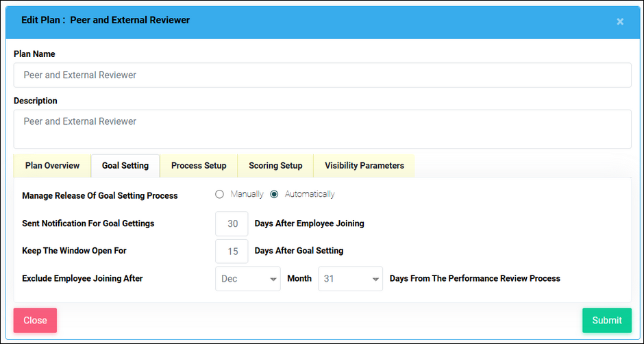Choose the Automatically radio button
The width and height of the screenshot is (644, 344).
[x=275, y=195]
